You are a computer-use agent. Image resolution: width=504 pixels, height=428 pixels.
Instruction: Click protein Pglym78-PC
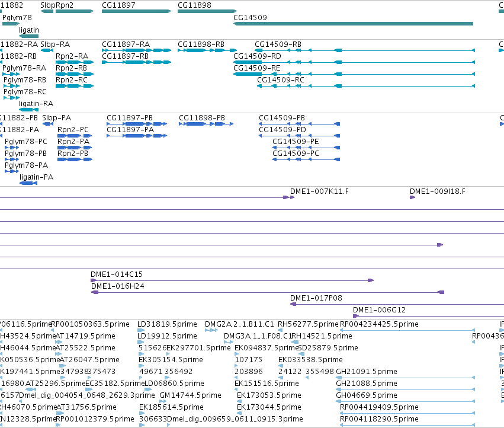point(25,142)
